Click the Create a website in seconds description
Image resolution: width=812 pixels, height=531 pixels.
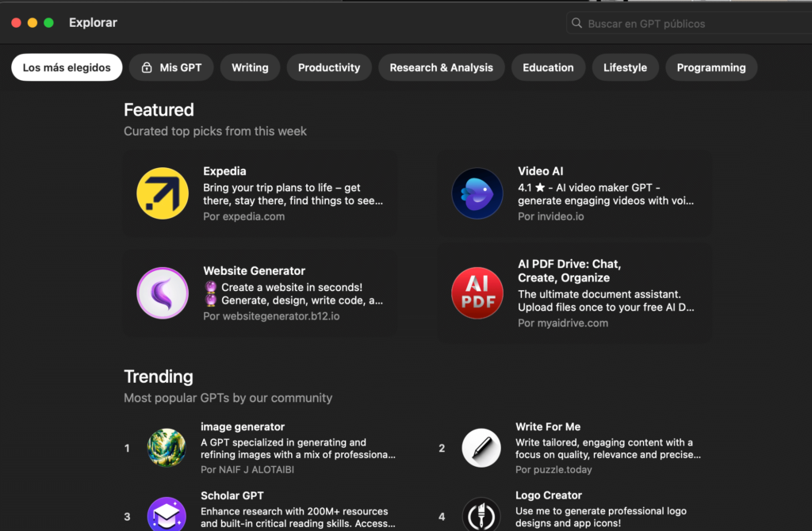pos(293,294)
